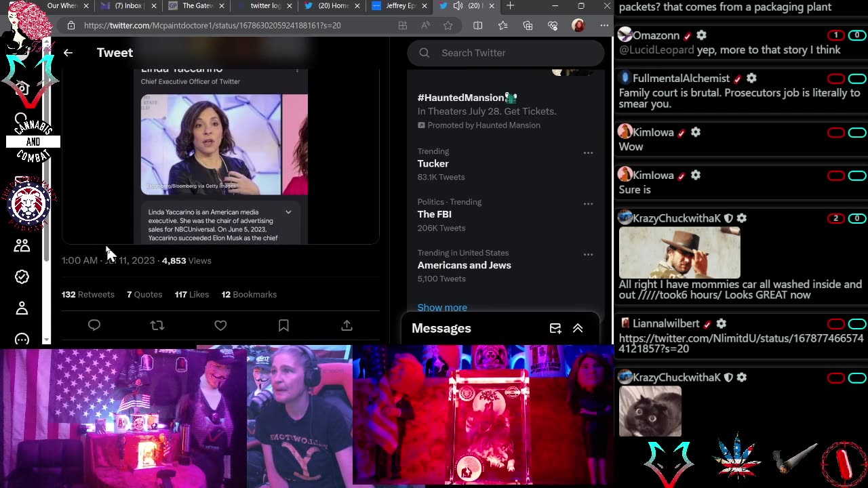This screenshot has height=488, width=868.
Task: View the 132 Retweets list
Action: (x=88, y=294)
